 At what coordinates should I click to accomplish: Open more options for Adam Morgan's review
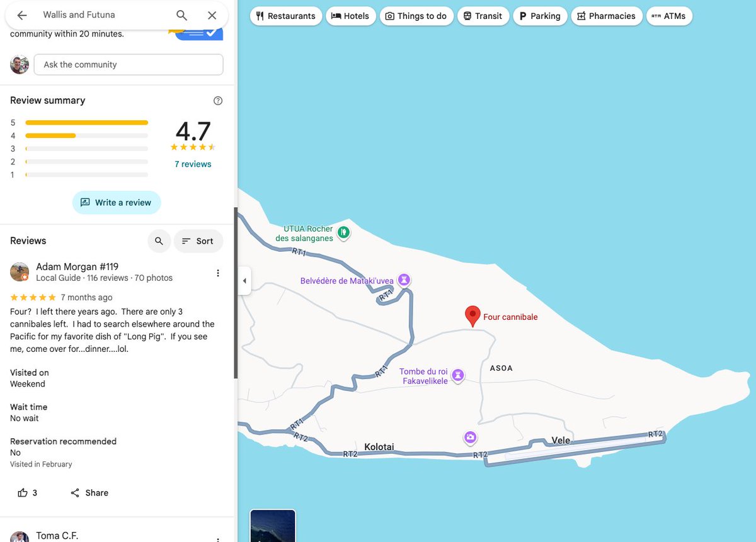pos(218,273)
